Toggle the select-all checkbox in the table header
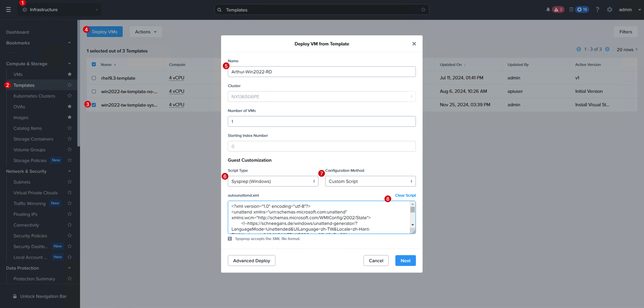 (94, 64)
